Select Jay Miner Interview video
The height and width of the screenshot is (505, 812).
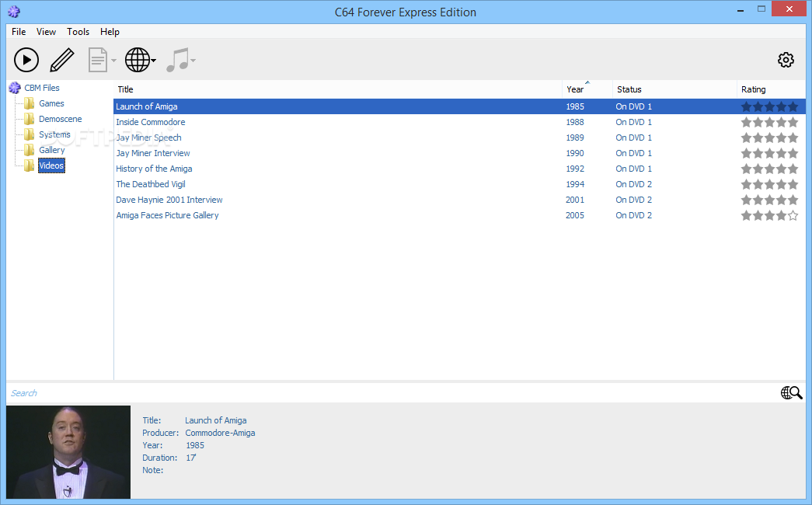153,153
